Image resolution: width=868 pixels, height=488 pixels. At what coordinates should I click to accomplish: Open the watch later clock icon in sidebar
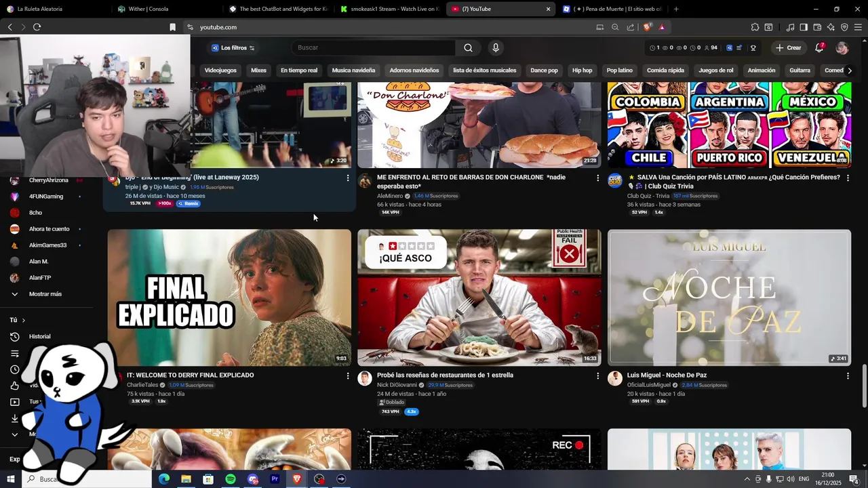(x=14, y=369)
